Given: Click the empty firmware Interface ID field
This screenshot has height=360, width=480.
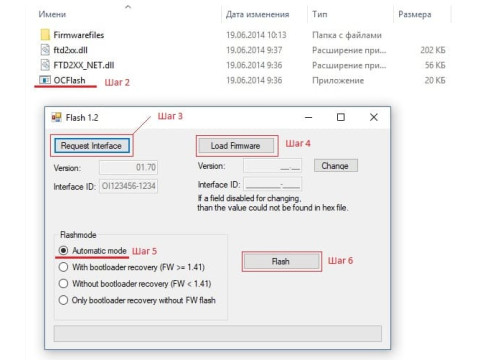Looking at the screenshot, I should (273, 184).
